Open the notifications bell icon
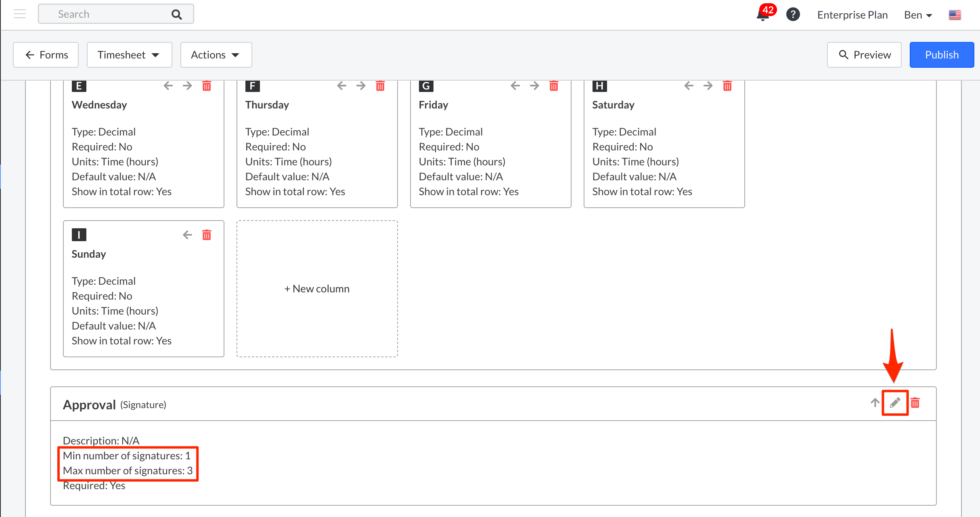This screenshot has height=517, width=980. [762, 15]
